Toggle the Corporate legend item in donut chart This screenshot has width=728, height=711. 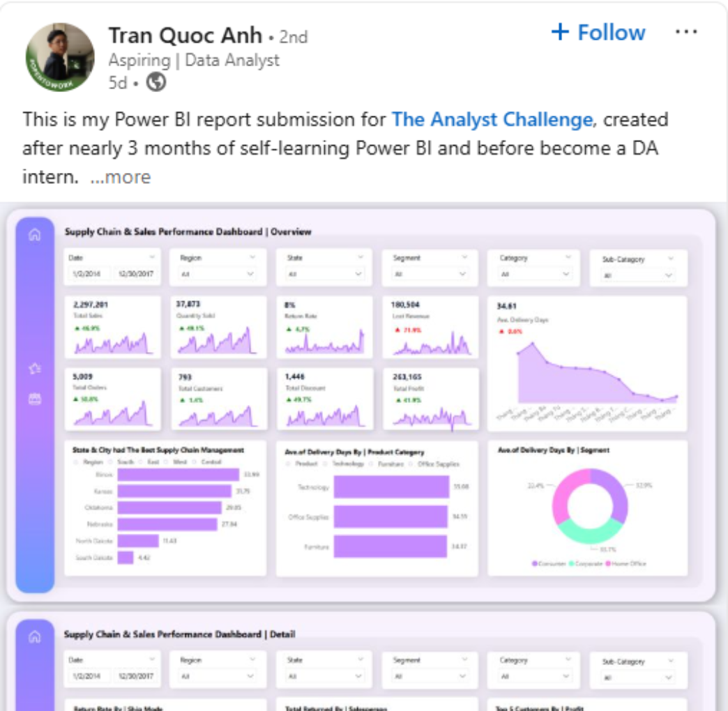[x=586, y=563]
